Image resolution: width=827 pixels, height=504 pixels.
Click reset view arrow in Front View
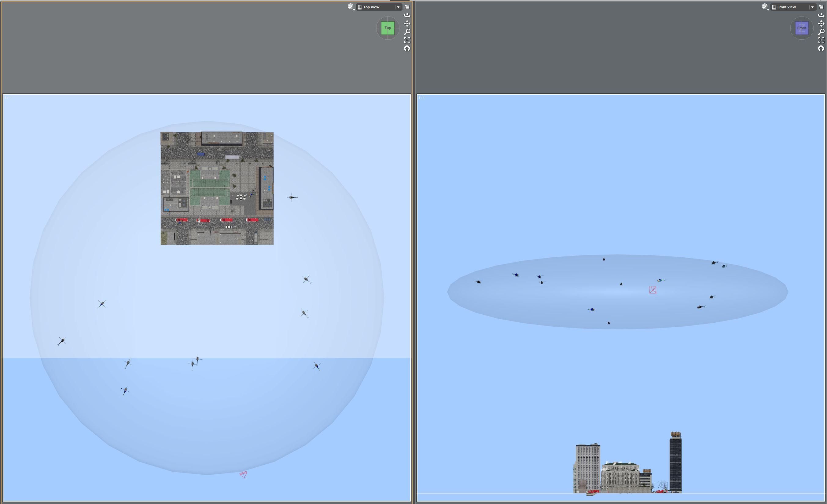point(821,49)
